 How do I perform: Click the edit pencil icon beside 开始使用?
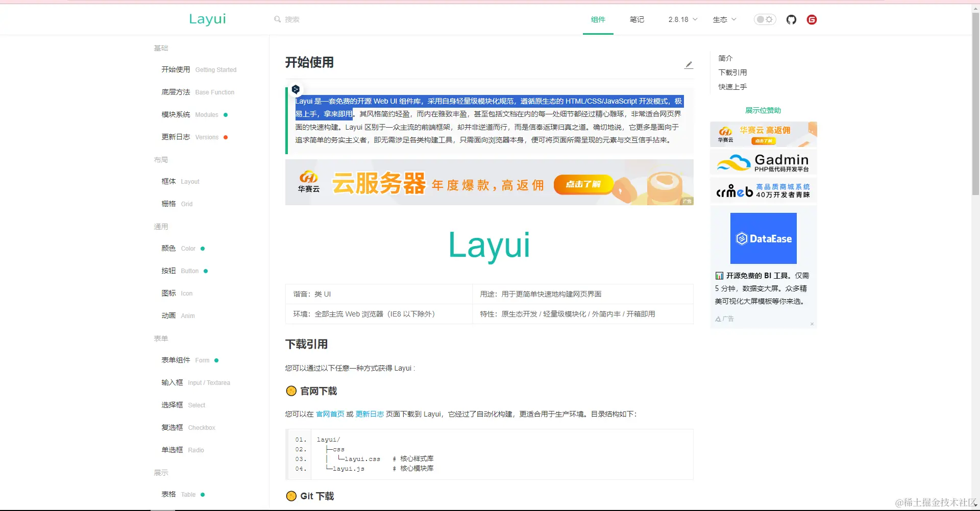tap(689, 65)
